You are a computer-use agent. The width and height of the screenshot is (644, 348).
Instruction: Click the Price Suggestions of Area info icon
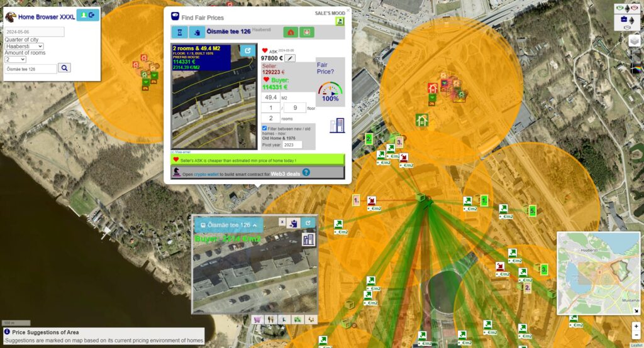[7, 332]
